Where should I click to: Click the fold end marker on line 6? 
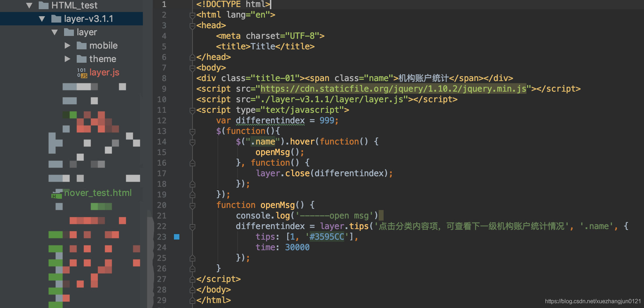coord(192,57)
